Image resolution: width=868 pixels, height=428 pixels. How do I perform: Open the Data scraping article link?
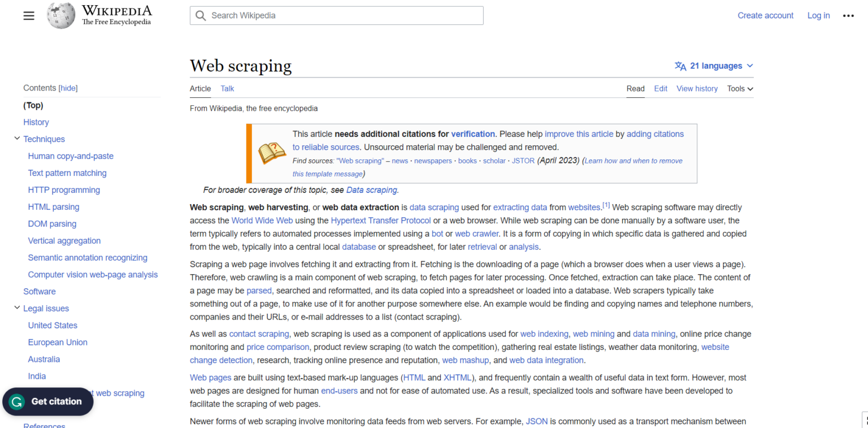pyautogui.click(x=371, y=189)
